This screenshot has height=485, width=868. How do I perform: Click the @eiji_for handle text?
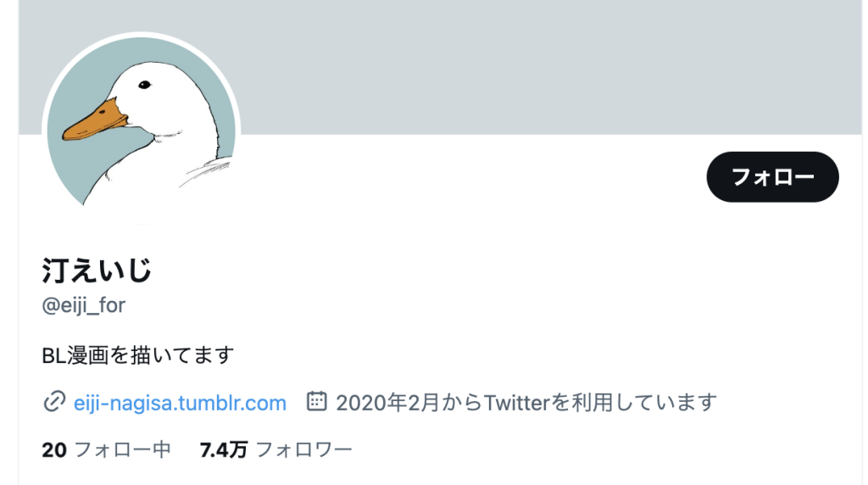(84, 305)
